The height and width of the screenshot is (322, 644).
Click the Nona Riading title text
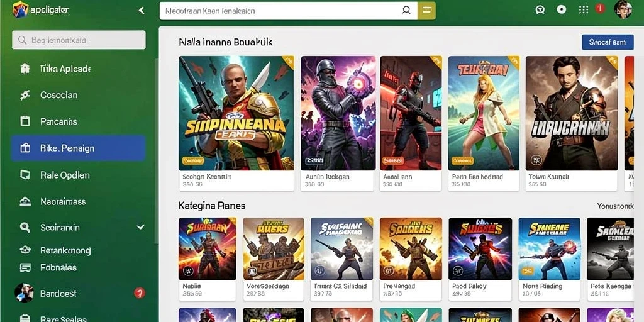point(543,286)
